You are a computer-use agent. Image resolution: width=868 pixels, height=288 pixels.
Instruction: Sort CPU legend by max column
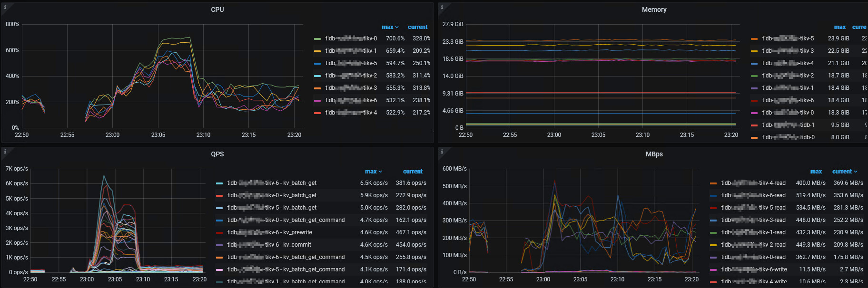click(388, 27)
